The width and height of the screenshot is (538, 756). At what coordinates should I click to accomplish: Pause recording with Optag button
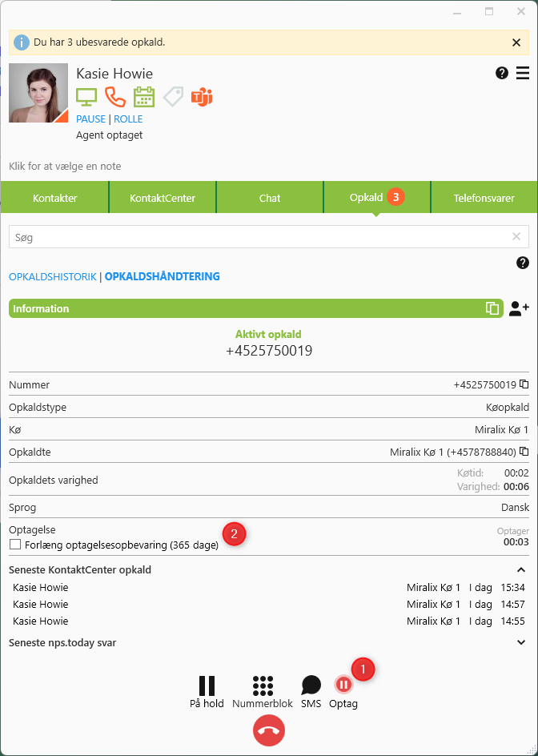343,692
